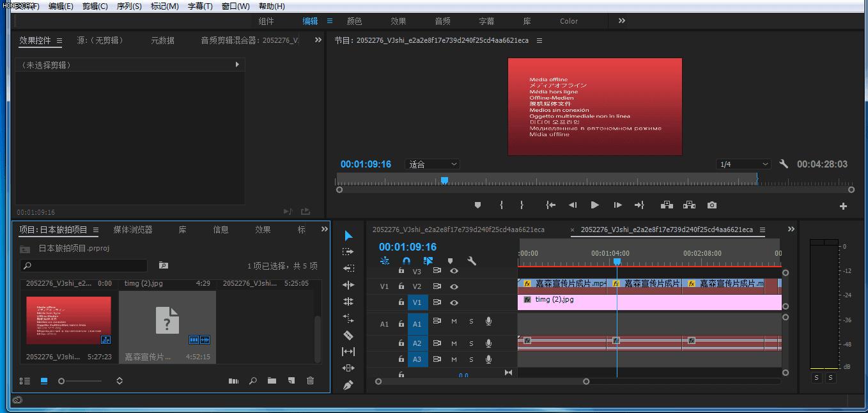Hide the V3 track output eye
The height and width of the screenshot is (413, 868).
click(454, 271)
